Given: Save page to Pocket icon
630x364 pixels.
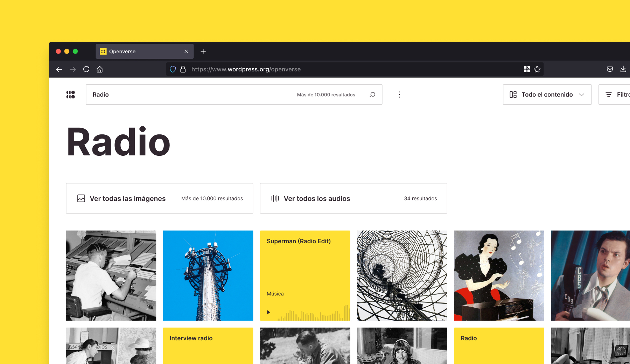Looking at the screenshot, I should (610, 69).
